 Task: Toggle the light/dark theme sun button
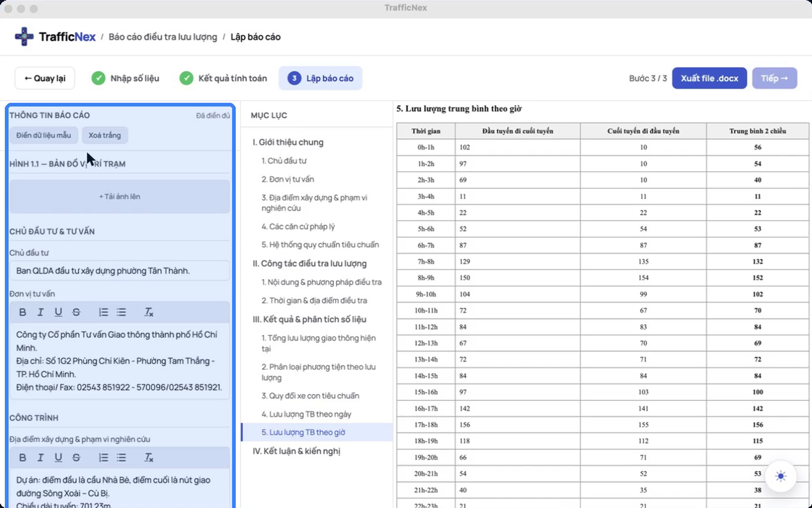[x=780, y=476]
